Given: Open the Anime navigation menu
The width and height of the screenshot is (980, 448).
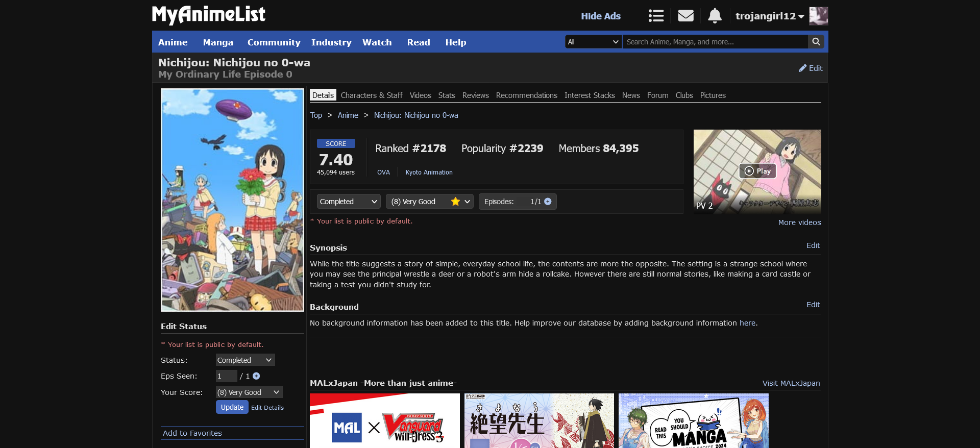Looking at the screenshot, I should point(173,42).
